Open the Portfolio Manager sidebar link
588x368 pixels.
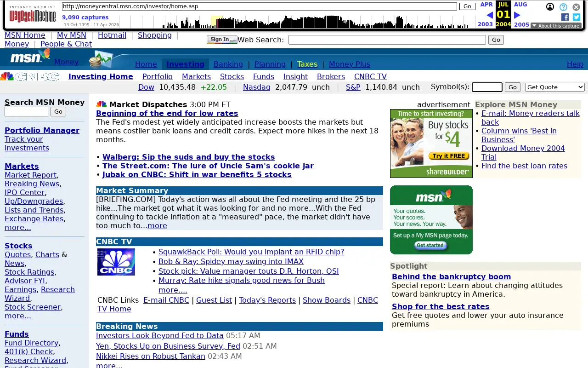(42, 130)
